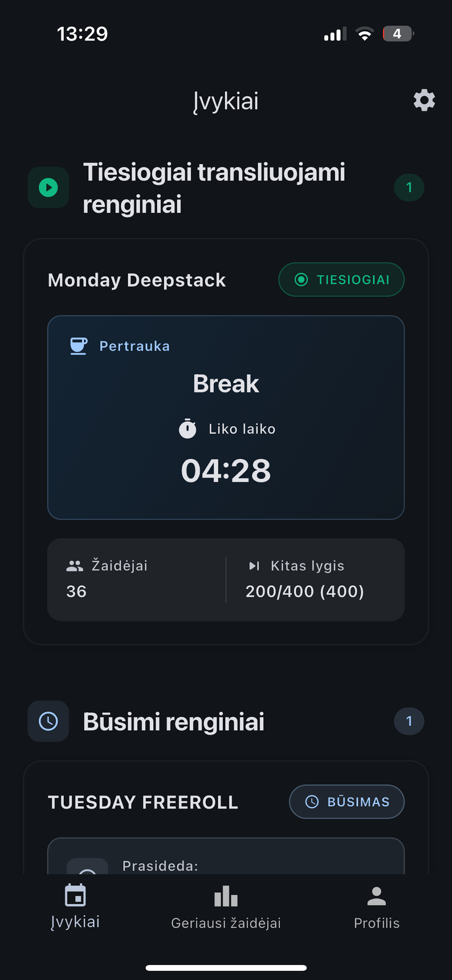Tap the calendar icon in the bottom bar
The image size is (452, 980).
click(x=75, y=895)
